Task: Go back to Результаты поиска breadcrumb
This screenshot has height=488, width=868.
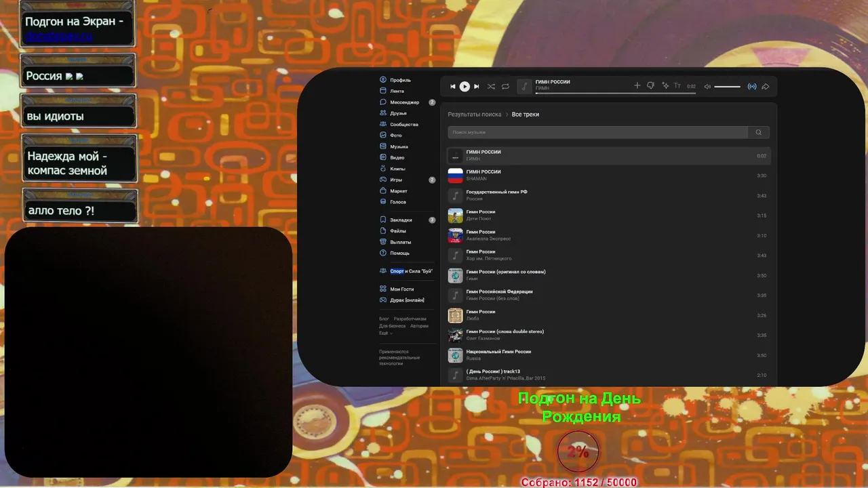Action: click(x=474, y=115)
